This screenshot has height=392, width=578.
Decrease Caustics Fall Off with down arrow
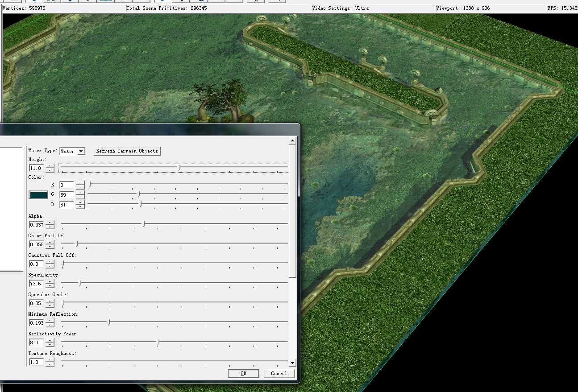[x=50, y=266]
